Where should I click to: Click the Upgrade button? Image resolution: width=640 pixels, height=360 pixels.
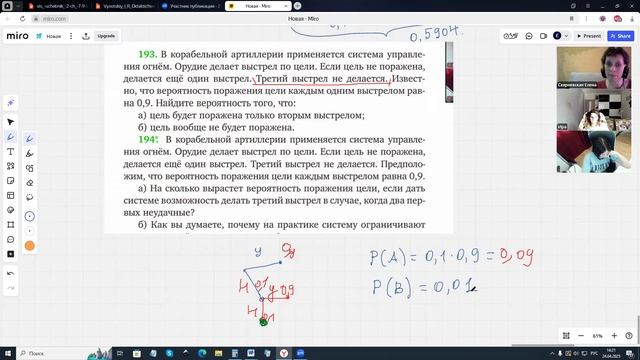point(106,36)
